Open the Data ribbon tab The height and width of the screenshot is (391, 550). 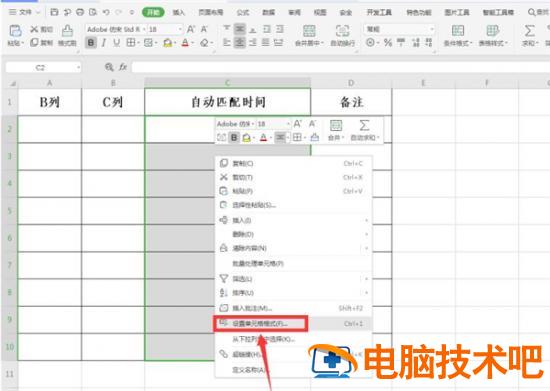coord(268,13)
